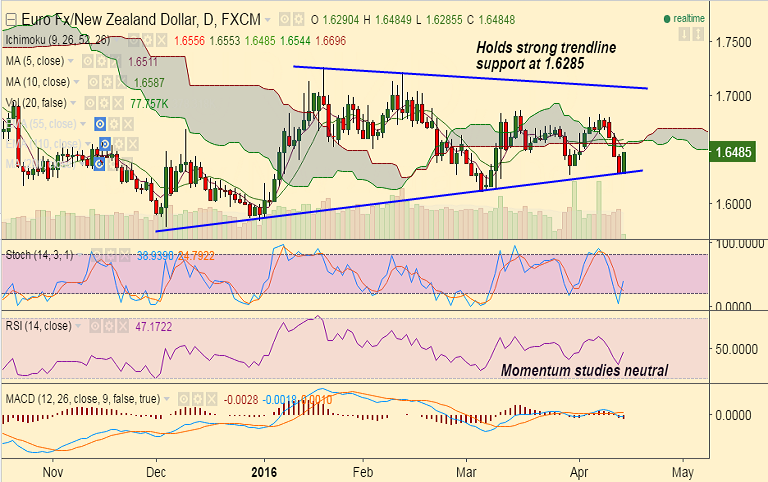Click current price label 1.6485

pos(733,152)
